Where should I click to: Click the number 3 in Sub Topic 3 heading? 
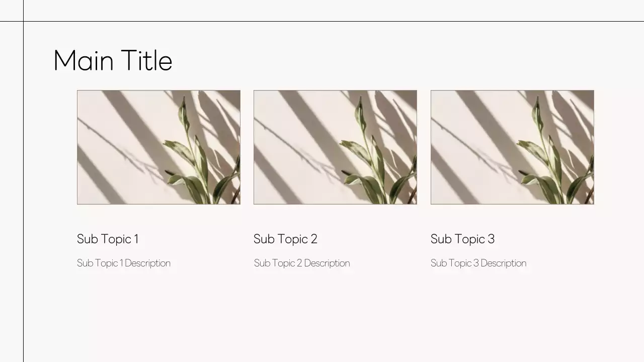(x=491, y=239)
